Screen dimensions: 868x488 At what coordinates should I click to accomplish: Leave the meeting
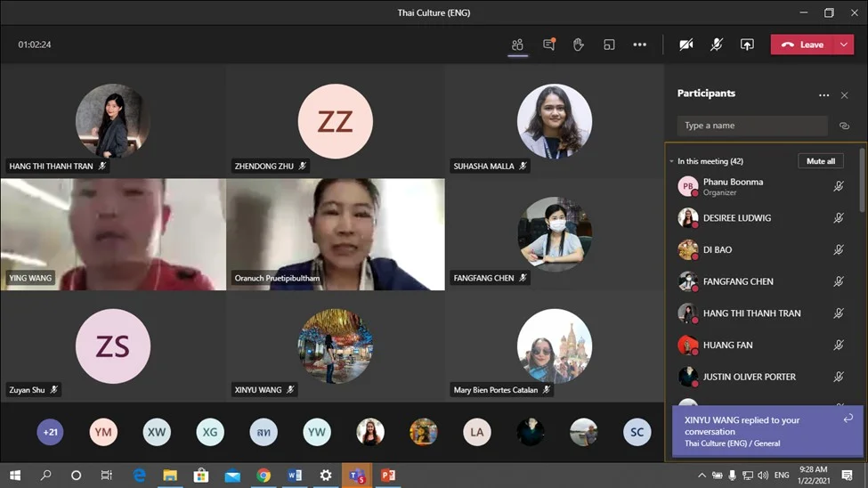point(802,45)
